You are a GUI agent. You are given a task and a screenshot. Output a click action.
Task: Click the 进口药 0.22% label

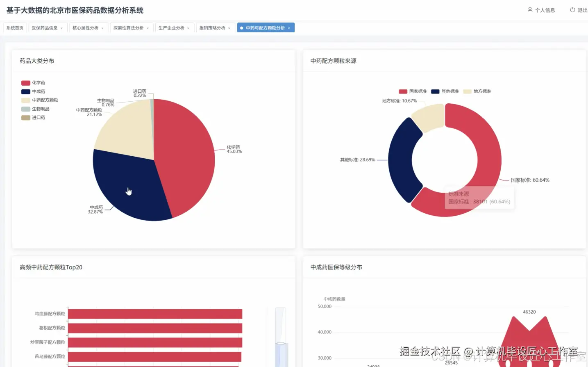(x=140, y=93)
